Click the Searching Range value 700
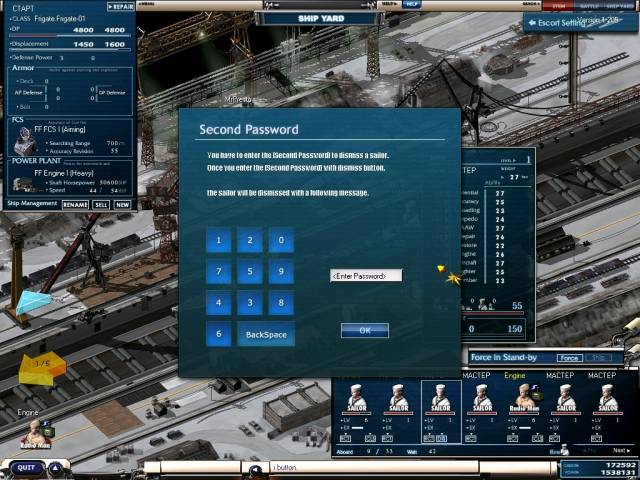 113,143
